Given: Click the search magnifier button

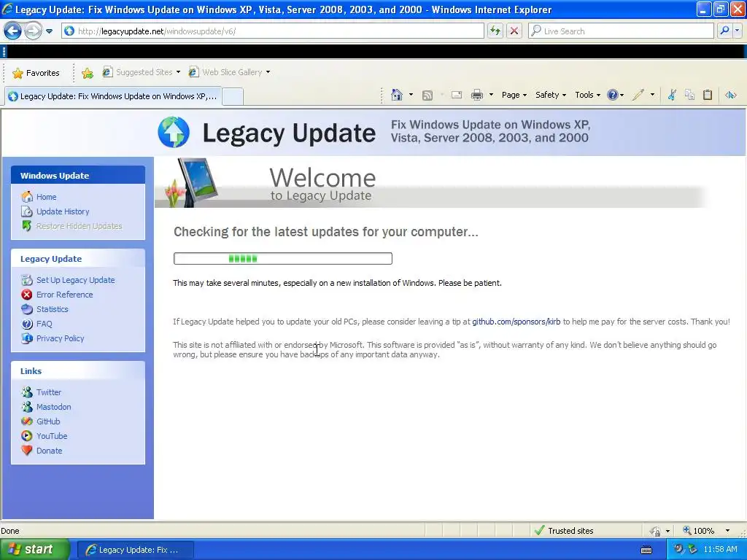Looking at the screenshot, I should [724, 31].
